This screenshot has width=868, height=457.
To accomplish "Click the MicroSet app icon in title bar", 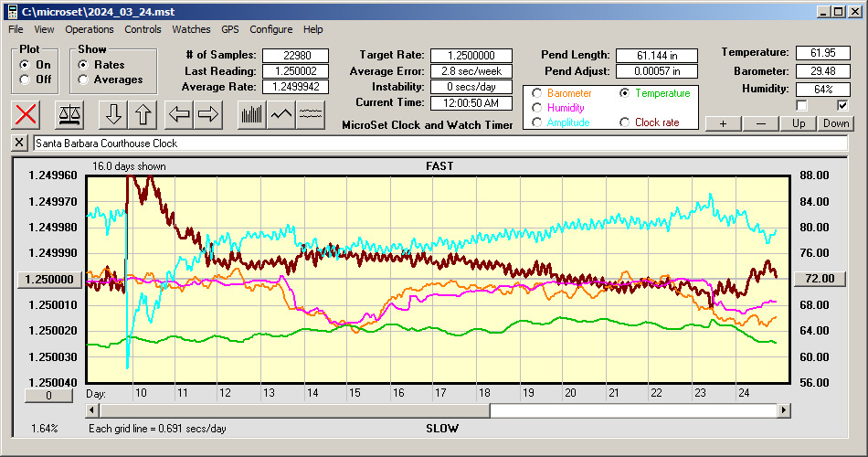I will click(13, 12).
